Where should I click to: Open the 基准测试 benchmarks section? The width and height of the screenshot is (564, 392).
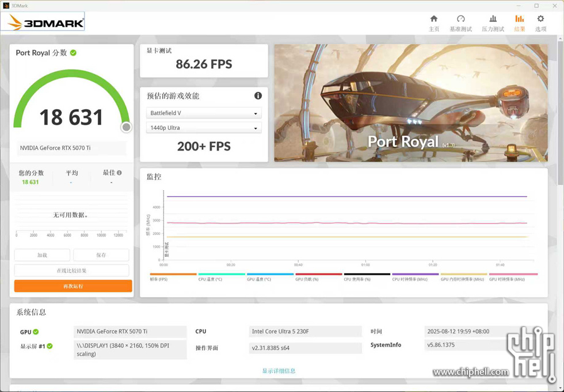pyautogui.click(x=460, y=24)
